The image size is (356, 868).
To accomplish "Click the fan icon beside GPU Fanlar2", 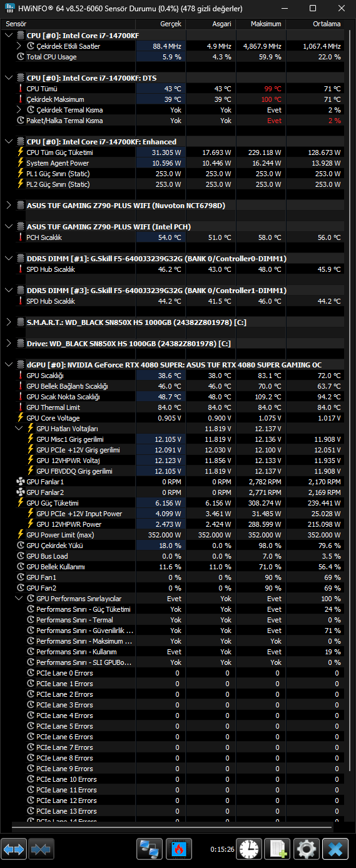I will [21, 492].
